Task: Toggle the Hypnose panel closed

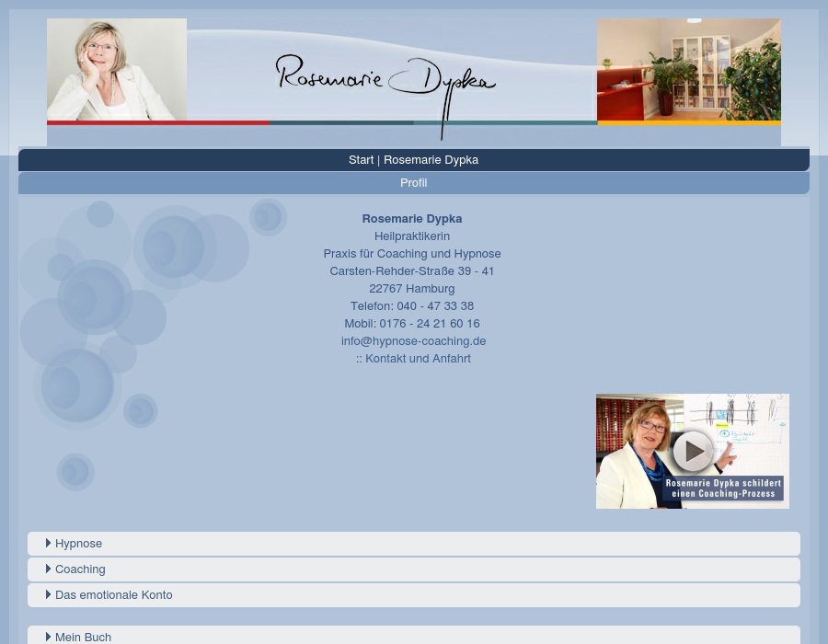Action: click(x=78, y=543)
